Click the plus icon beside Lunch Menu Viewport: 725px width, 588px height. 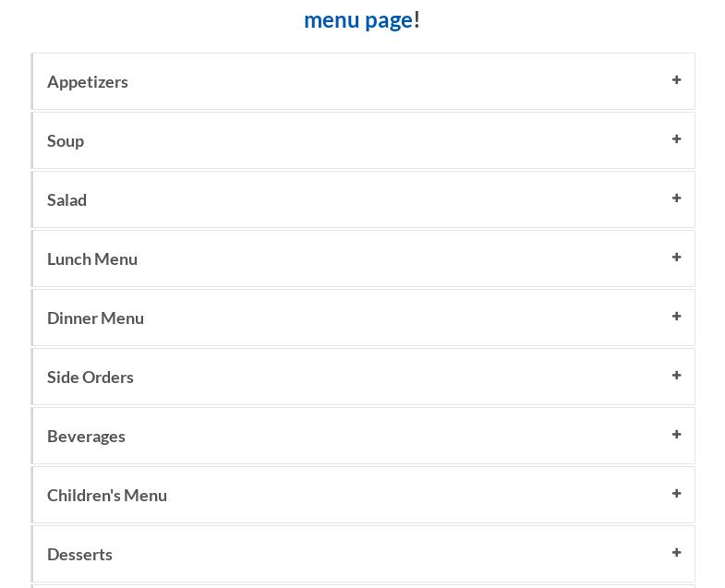click(x=676, y=258)
